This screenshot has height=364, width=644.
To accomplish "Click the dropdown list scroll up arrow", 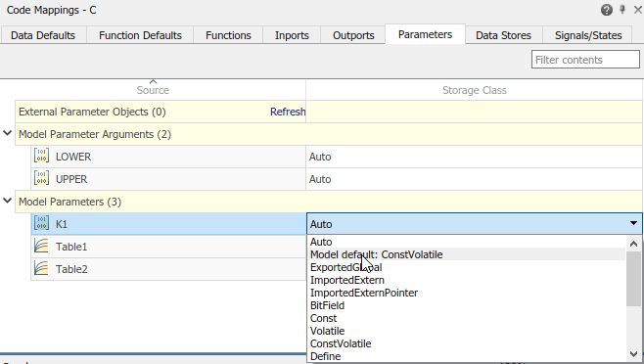I will (x=633, y=244).
